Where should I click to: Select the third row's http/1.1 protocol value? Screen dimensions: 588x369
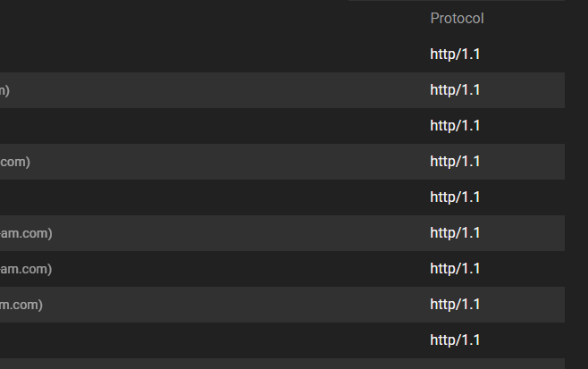(455, 126)
